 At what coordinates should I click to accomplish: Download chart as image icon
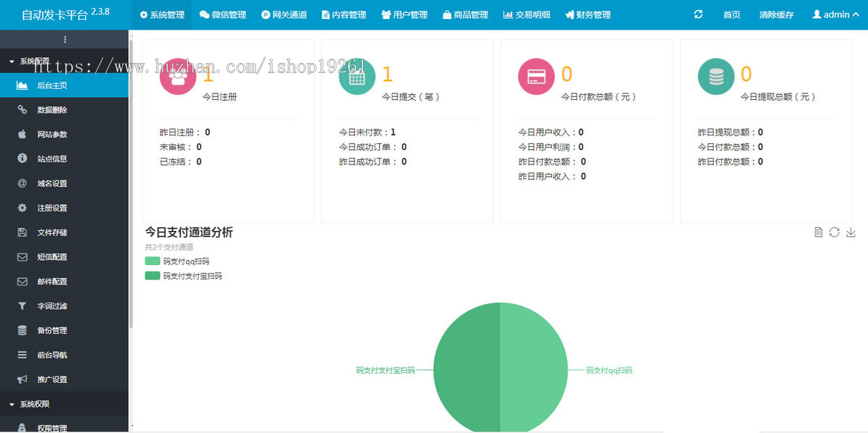coord(851,232)
